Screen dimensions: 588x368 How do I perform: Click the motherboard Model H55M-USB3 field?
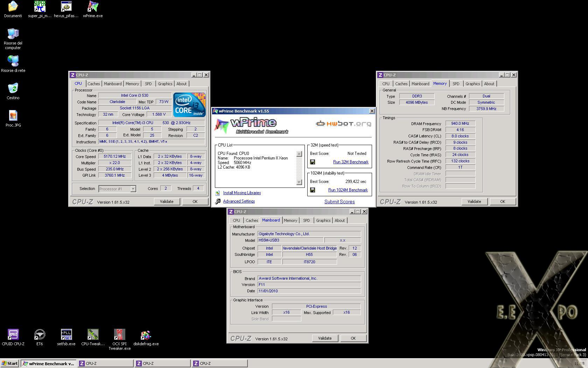(x=290, y=240)
